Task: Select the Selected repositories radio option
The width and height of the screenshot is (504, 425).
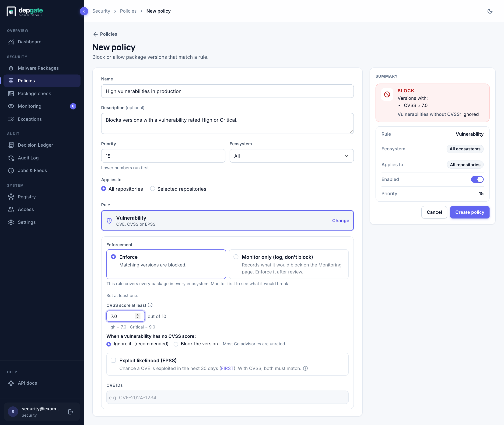Action: click(152, 189)
